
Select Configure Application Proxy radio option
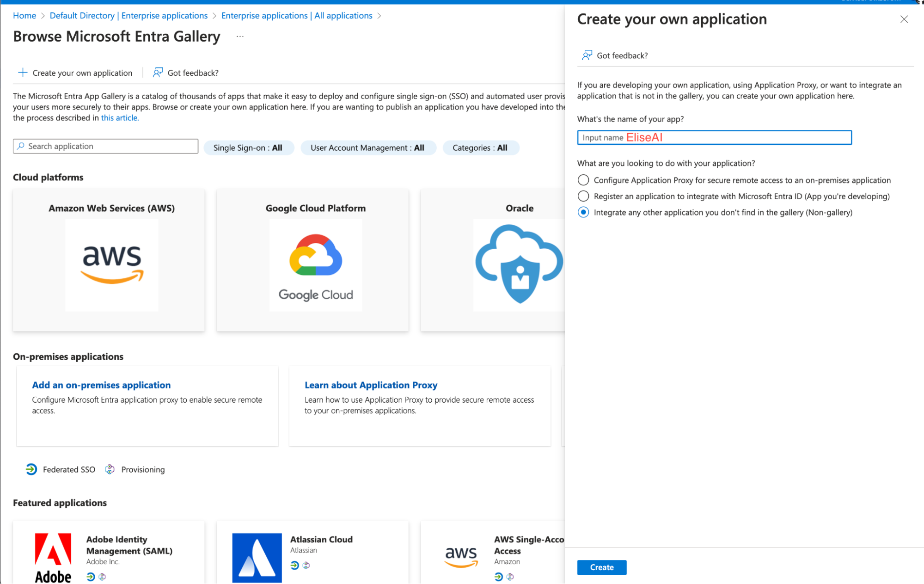[x=583, y=180]
